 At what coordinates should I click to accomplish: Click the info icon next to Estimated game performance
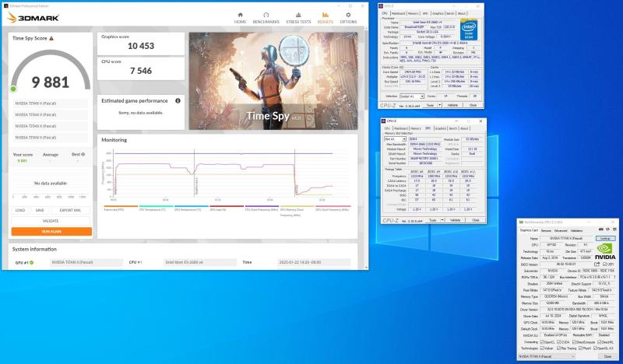[178, 100]
